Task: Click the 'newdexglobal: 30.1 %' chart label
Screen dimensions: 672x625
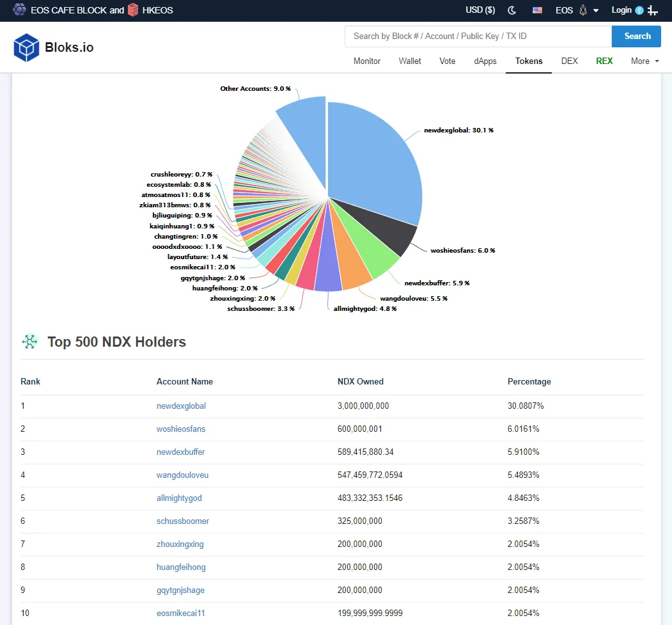Action: click(458, 131)
